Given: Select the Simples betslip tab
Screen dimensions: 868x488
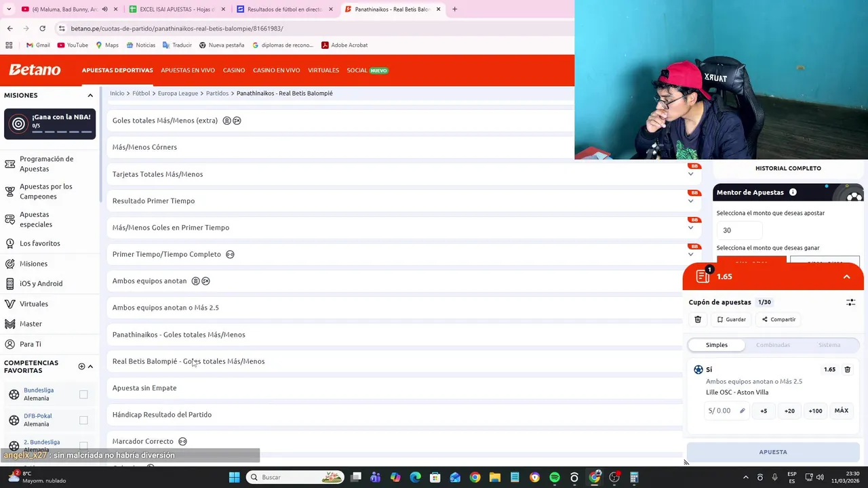Looking at the screenshot, I should 716,345.
